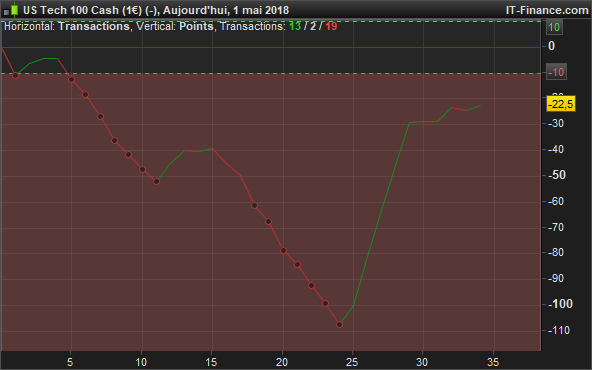Click the blue zero baseline

(271, 48)
